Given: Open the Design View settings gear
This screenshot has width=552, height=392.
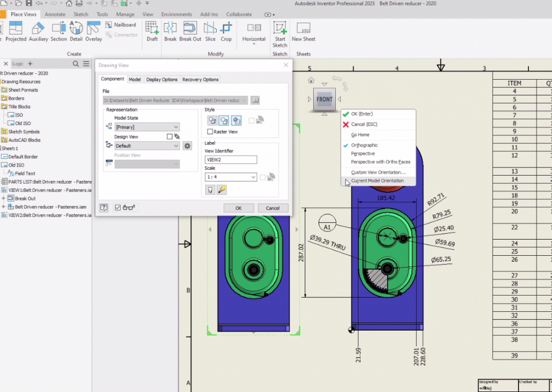Looking at the screenshot, I should (x=187, y=146).
